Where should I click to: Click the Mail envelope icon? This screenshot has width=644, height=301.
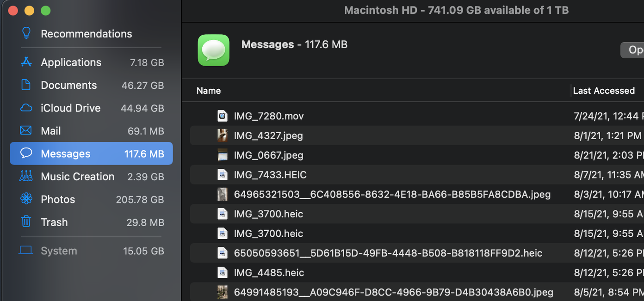pos(26,131)
